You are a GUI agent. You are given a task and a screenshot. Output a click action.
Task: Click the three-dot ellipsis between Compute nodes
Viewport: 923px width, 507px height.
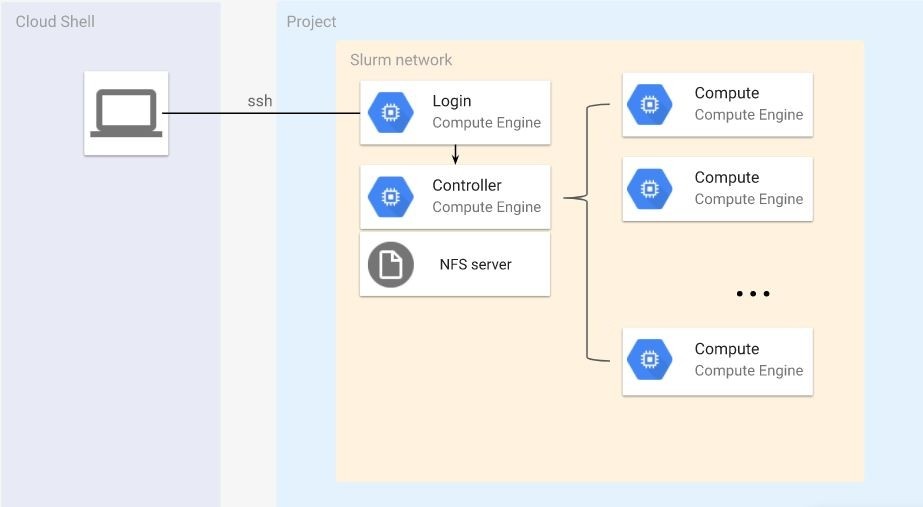click(753, 293)
